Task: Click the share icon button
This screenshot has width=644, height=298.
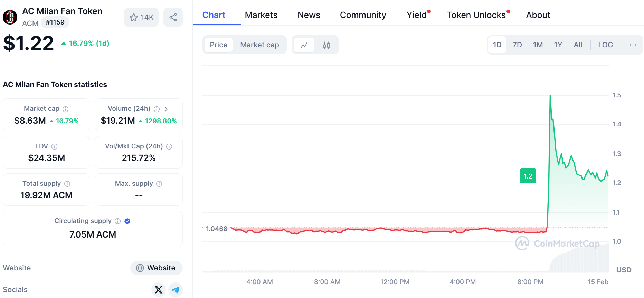Action: [x=173, y=17]
